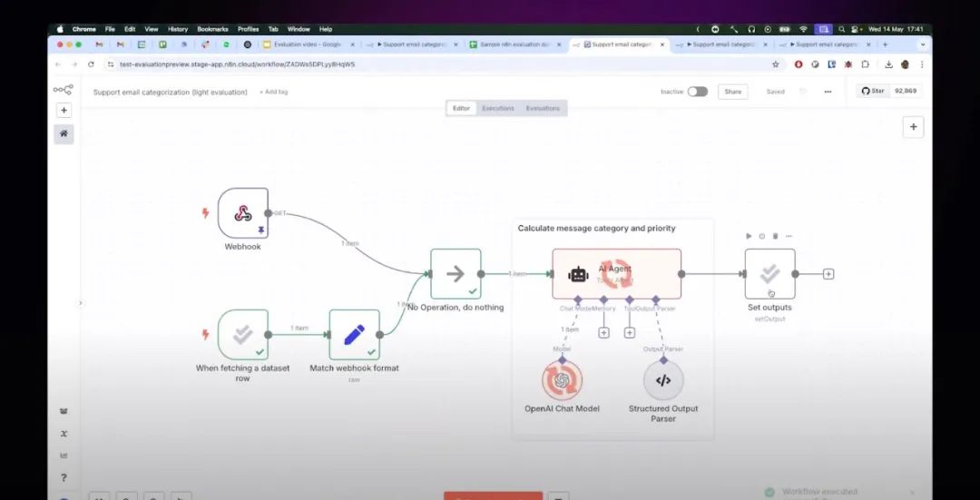This screenshot has width=980, height=500.
Task: Select the 'No Operation, do nothing' node
Action: pyautogui.click(x=456, y=274)
